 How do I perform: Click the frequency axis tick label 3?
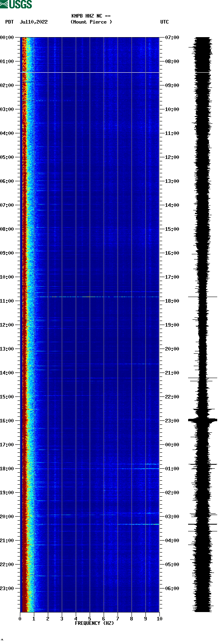point(62,619)
